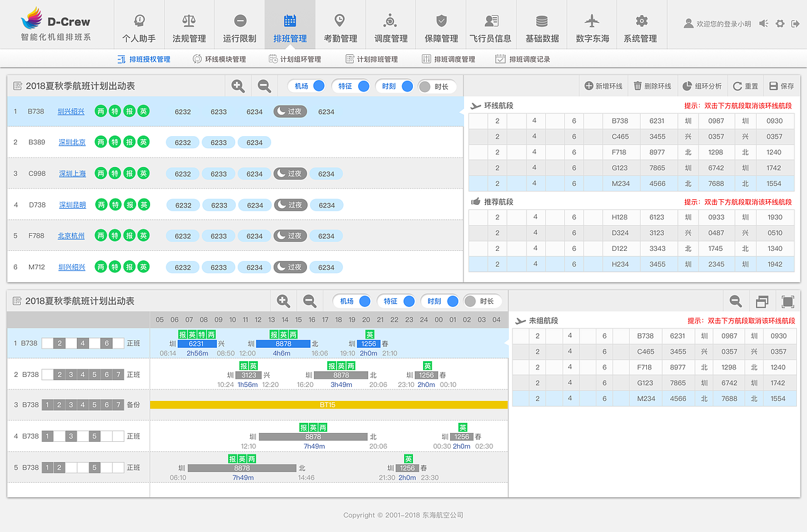Switch to the 排班调度记录 tab
807x532 pixels.
[523, 59]
